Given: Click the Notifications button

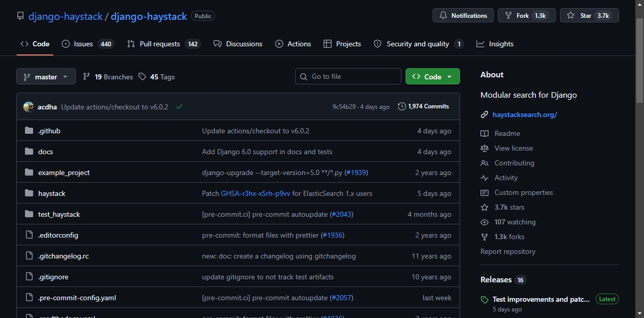Looking at the screenshot, I should (463, 16).
